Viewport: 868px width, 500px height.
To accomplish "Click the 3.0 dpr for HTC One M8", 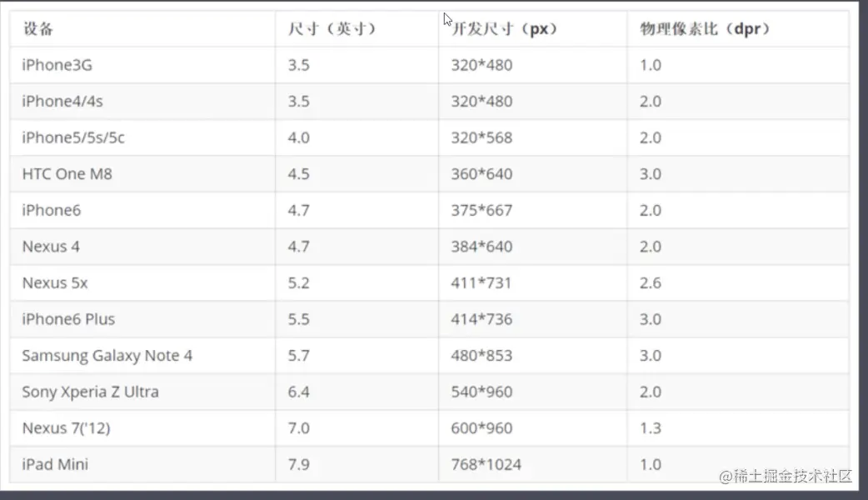I will 651,174.
